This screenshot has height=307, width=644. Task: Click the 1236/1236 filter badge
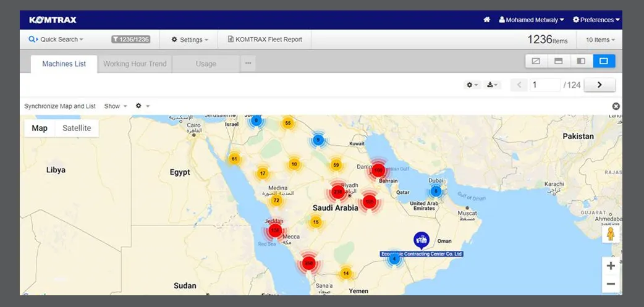point(130,40)
